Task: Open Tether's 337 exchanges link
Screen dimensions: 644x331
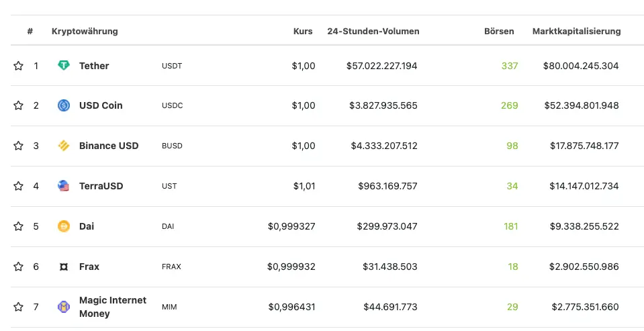Action: [510, 66]
